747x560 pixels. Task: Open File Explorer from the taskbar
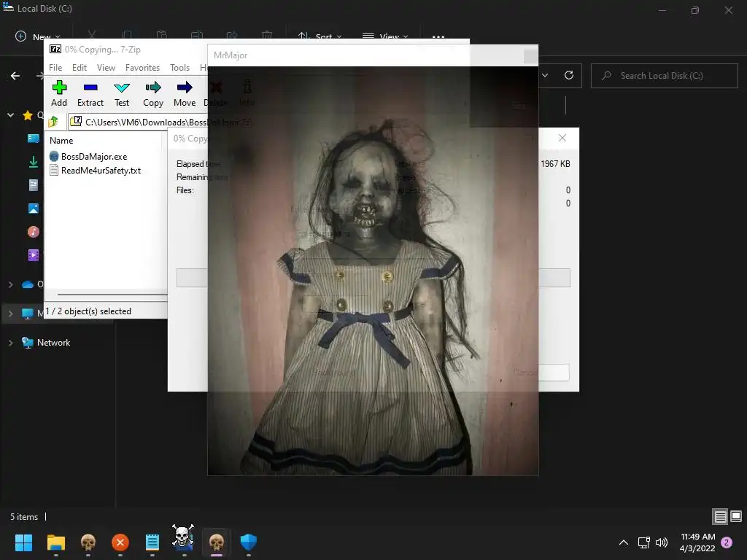(55, 542)
